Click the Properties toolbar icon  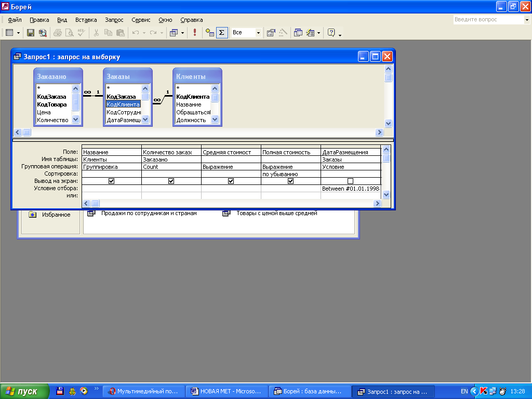[271, 33]
